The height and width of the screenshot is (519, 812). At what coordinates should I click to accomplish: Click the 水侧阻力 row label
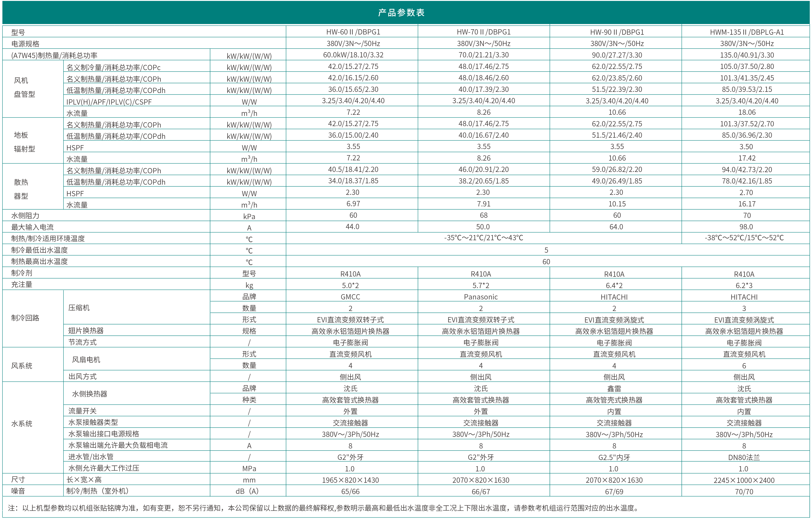tap(25, 216)
